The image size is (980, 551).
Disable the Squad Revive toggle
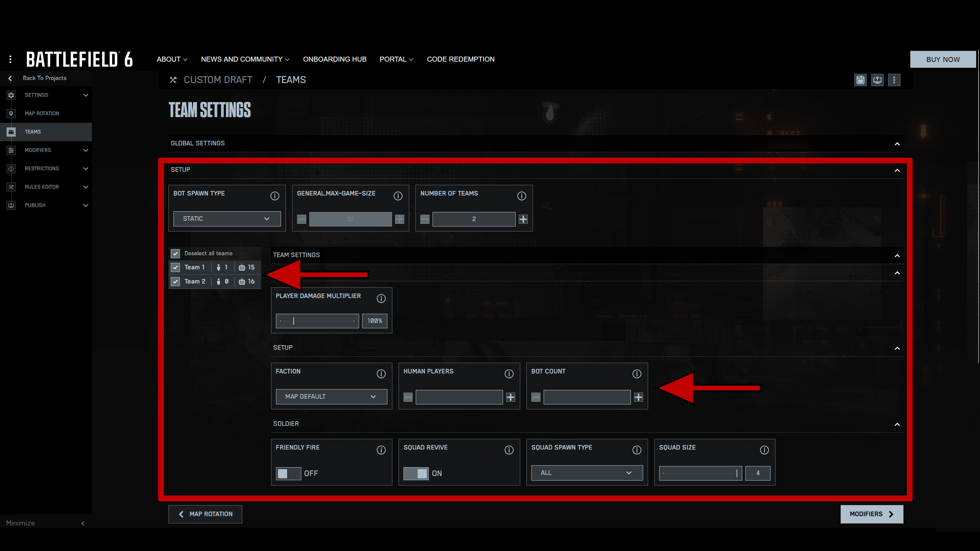coord(416,473)
